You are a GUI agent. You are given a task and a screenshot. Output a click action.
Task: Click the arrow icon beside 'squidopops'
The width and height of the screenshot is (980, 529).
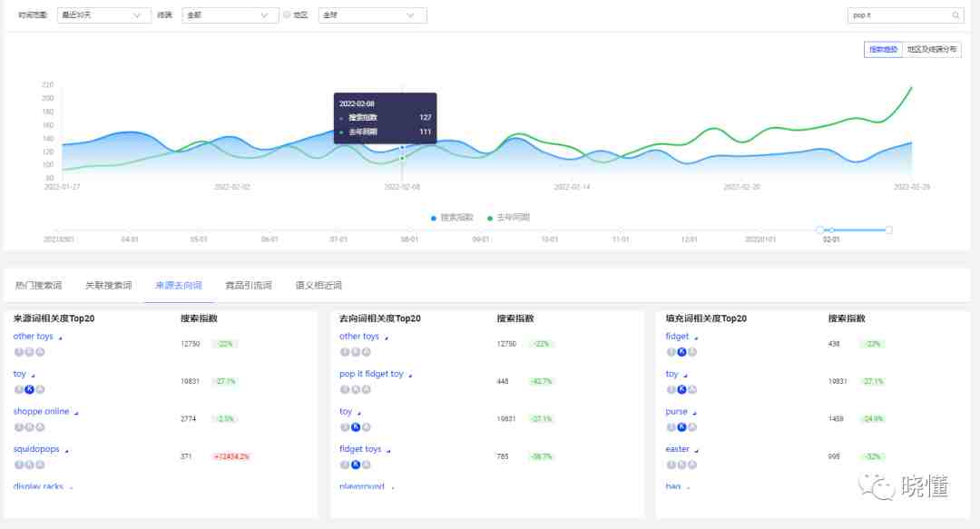(67, 450)
